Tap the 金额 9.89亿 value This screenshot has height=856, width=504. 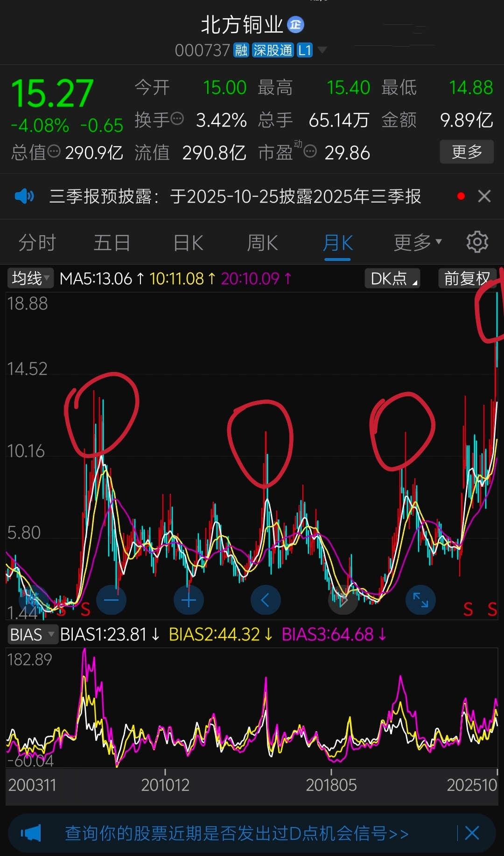tap(467, 120)
